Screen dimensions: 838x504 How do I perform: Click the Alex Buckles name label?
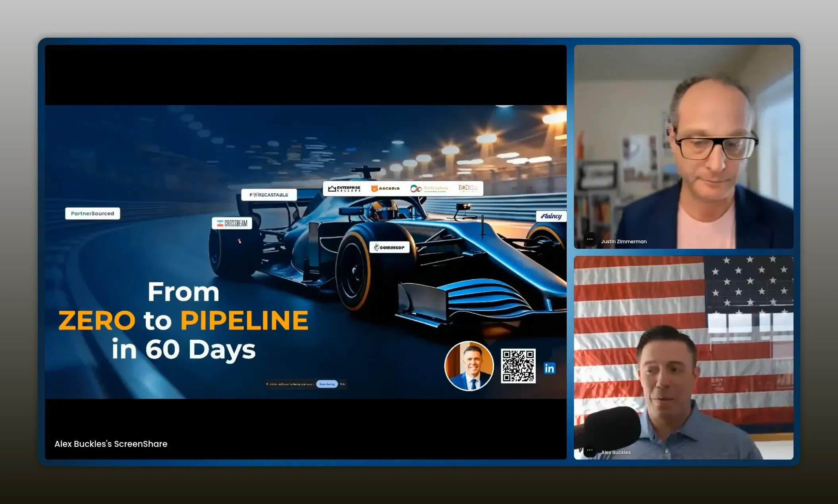(616, 452)
